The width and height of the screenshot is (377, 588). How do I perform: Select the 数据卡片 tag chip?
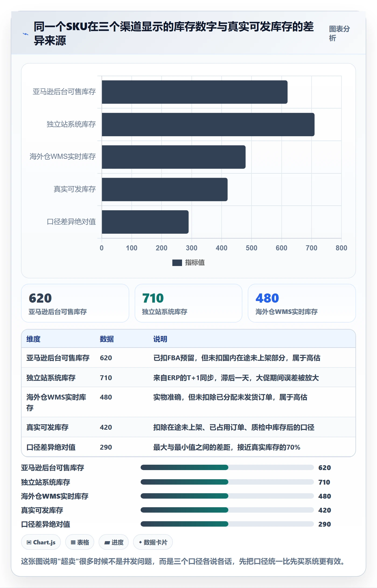click(153, 542)
